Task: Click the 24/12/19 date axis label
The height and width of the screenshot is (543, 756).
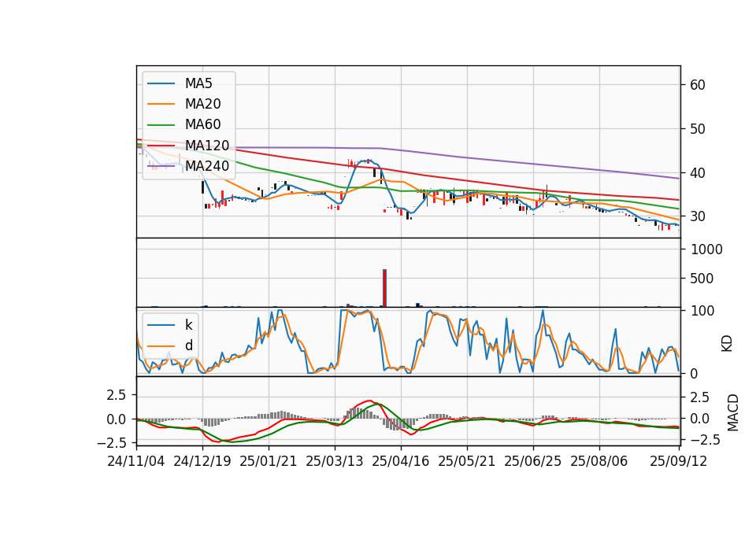Action: pos(202,461)
